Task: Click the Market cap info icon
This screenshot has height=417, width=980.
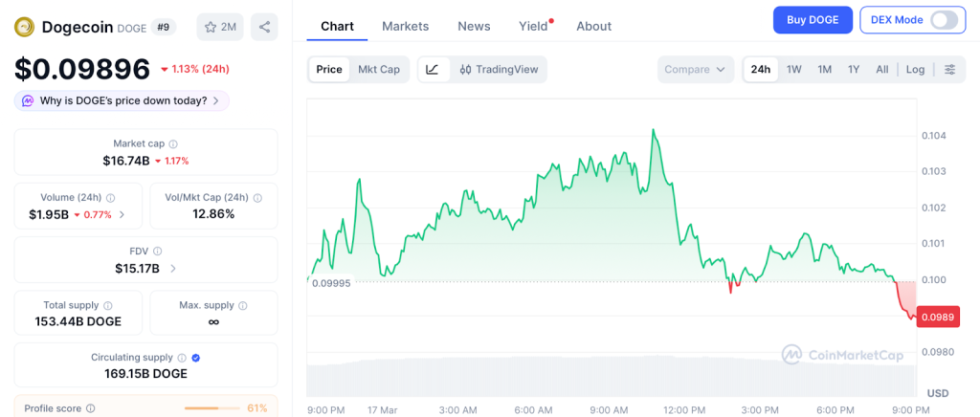Action: [175, 143]
